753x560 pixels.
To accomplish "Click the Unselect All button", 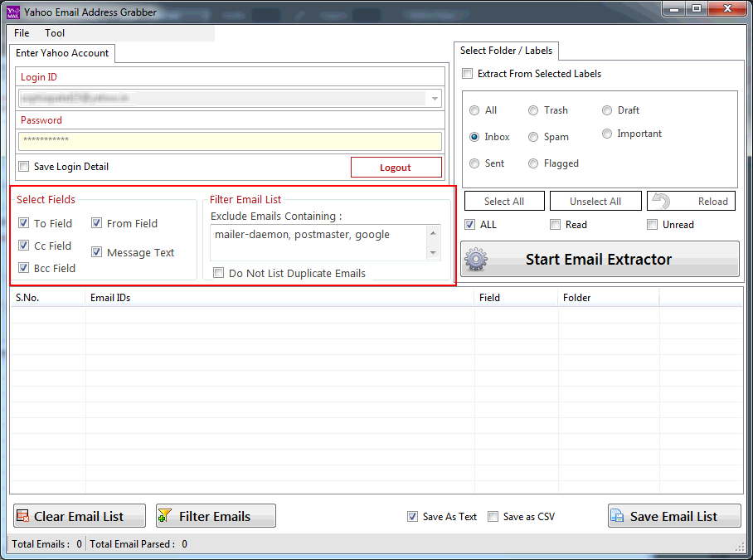I will 595,202.
